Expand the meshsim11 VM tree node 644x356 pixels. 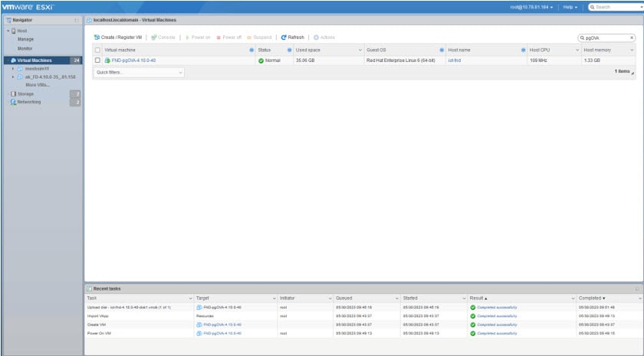click(13, 68)
